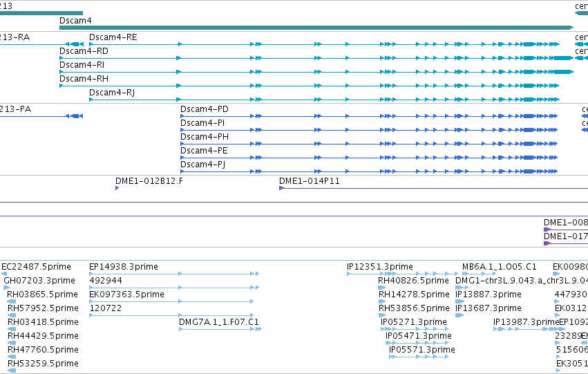Select cDNA MB6A.1_1.O05.C1 label
The image size is (588, 374).
tap(499, 267)
